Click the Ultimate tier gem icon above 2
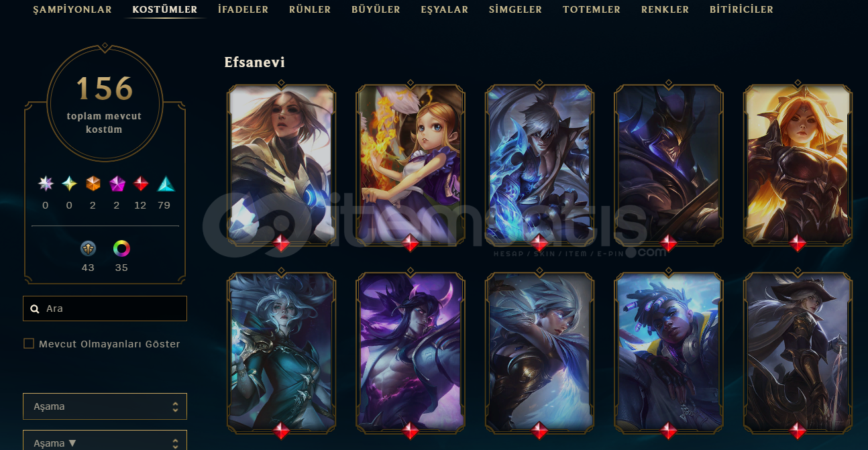The image size is (868, 450). tap(93, 183)
